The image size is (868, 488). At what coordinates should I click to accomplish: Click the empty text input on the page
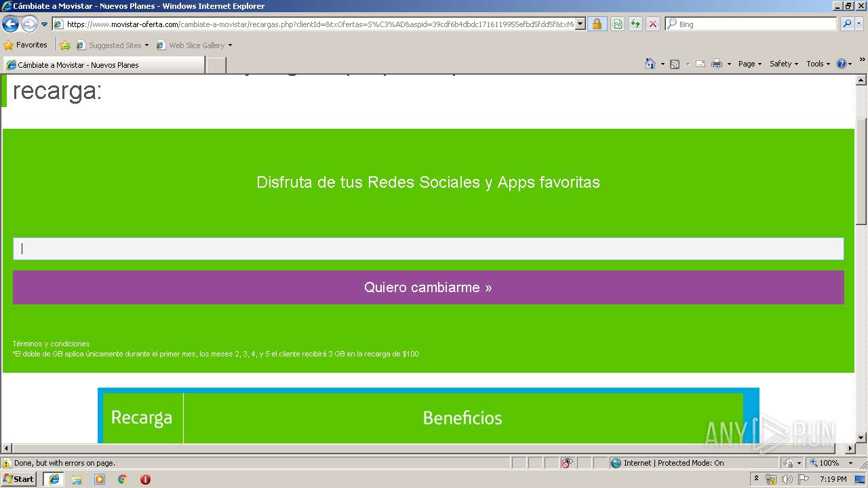click(429, 249)
